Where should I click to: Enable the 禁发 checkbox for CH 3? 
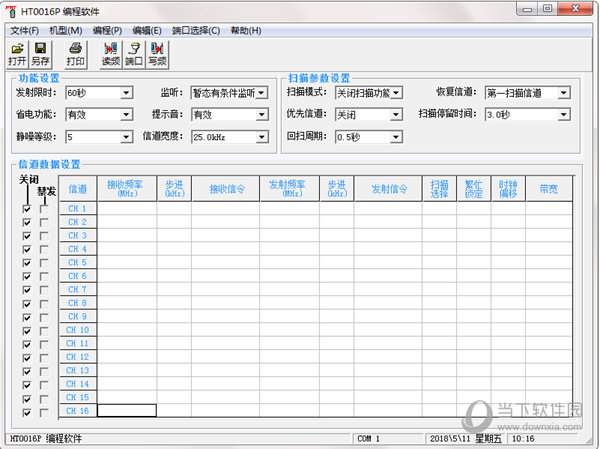(x=44, y=236)
